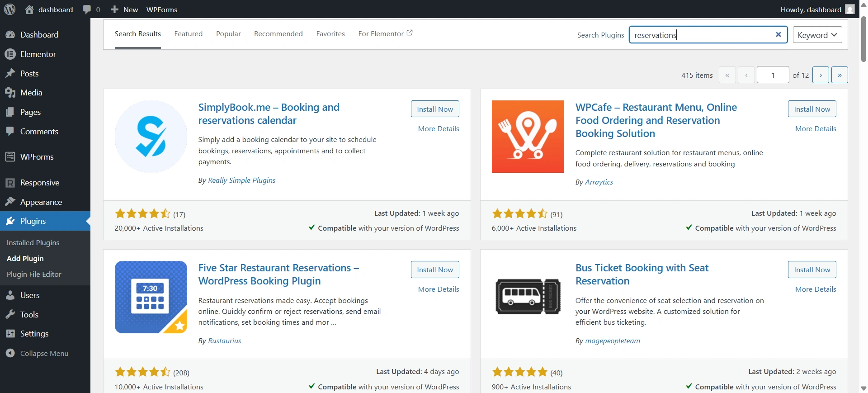Open SimplyBook.me plugin title link
This screenshot has width=868, height=393.
click(269, 114)
